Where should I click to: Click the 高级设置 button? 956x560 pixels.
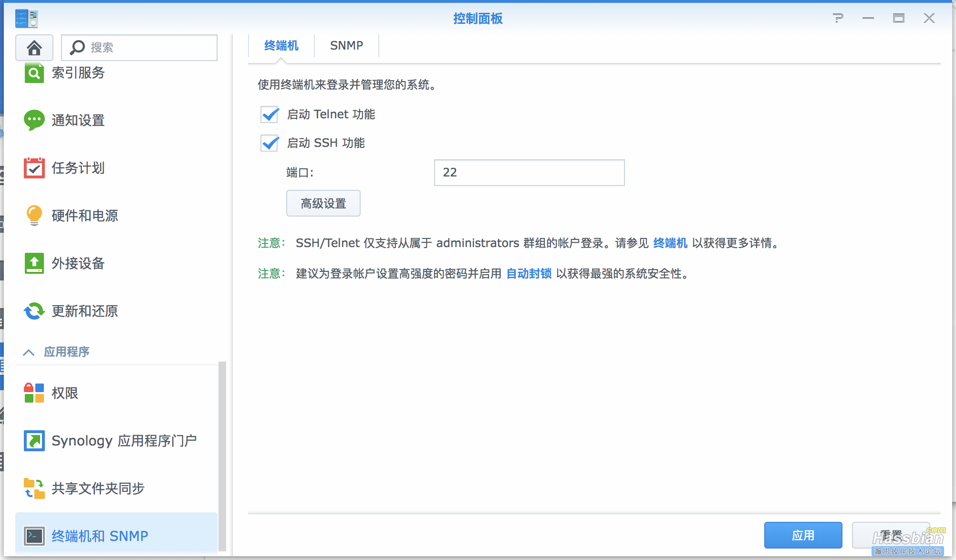pos(323,204)
